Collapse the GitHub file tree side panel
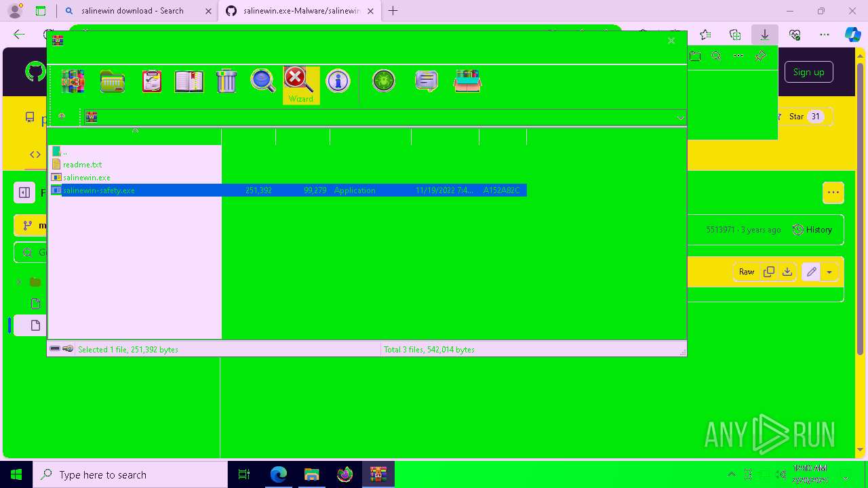The width and height of the screenshot is (868, 488). (24, 192)
